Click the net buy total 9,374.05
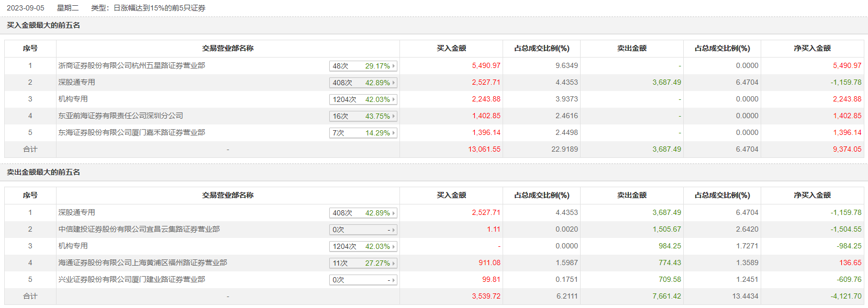868x308 pixels. click(847, 149)
